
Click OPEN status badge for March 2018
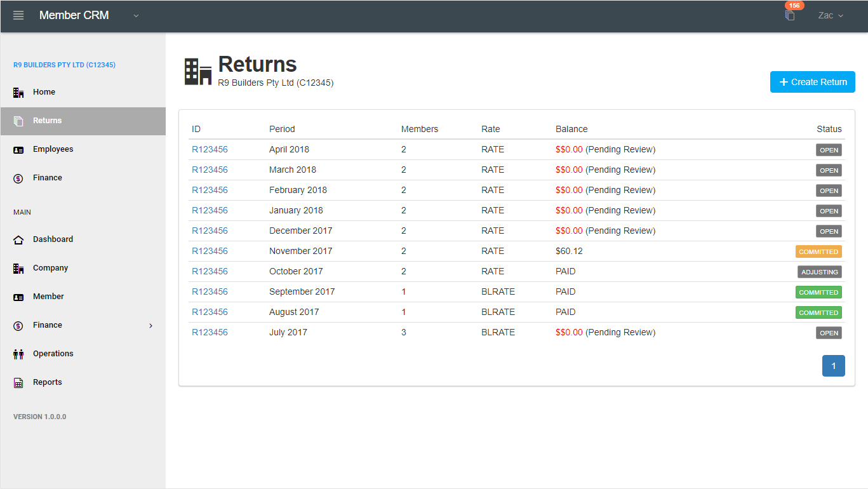pos(829,171)
